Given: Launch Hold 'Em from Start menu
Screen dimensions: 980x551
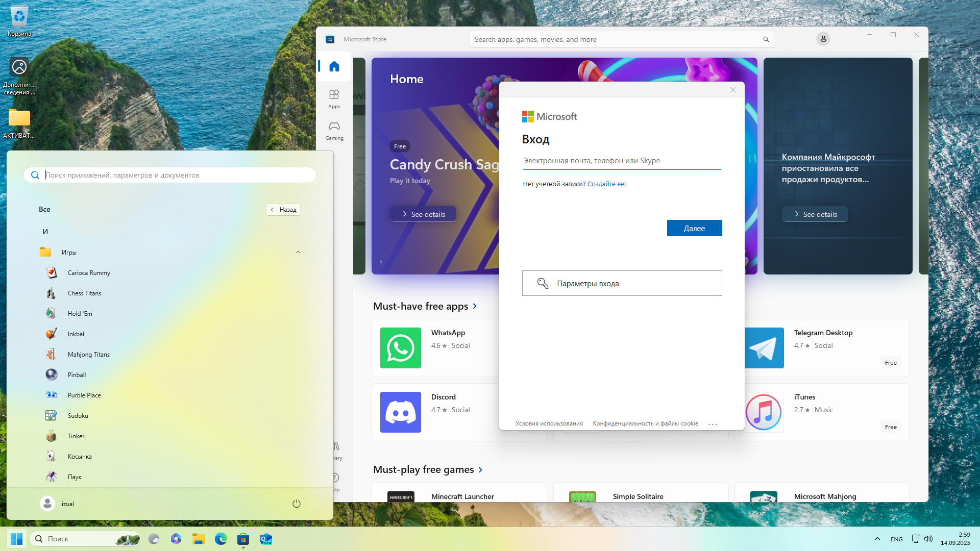Looking at the screenshot, I should point(170,314).
